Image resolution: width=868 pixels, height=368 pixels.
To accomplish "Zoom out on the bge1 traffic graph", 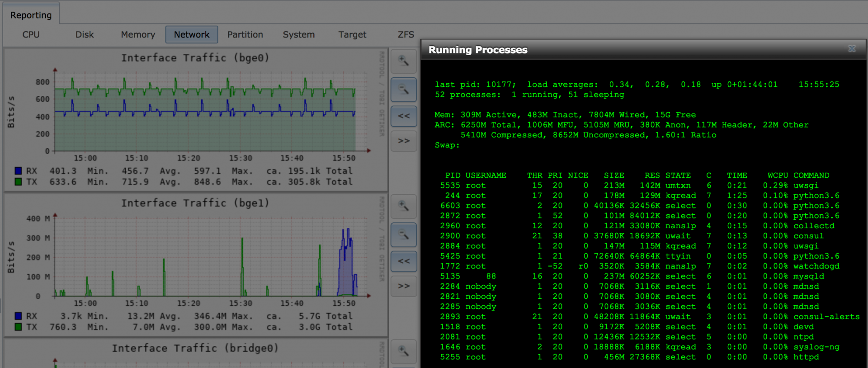I will pos(404,235).
